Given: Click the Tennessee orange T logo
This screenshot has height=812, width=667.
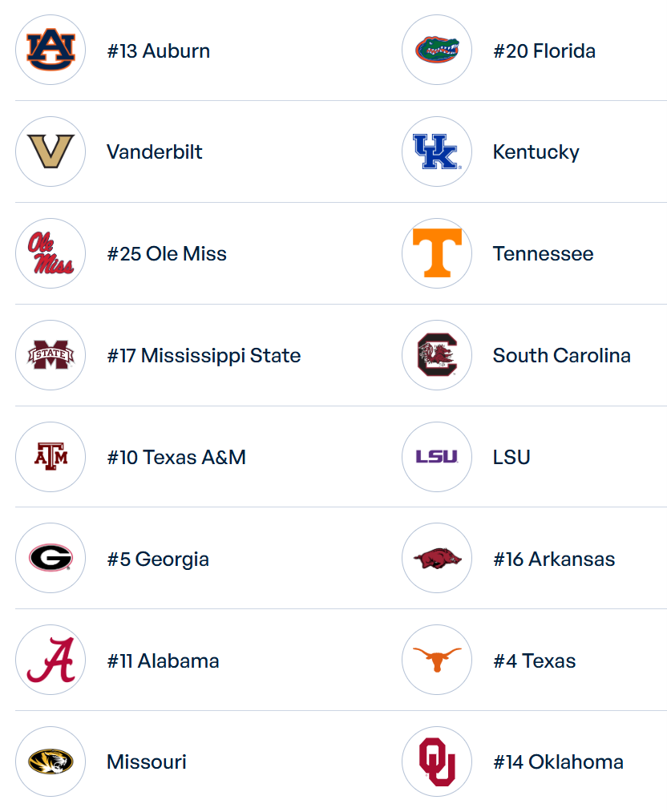Looking at the screenshot, I should pyautogui.click(x=437, y=253).
